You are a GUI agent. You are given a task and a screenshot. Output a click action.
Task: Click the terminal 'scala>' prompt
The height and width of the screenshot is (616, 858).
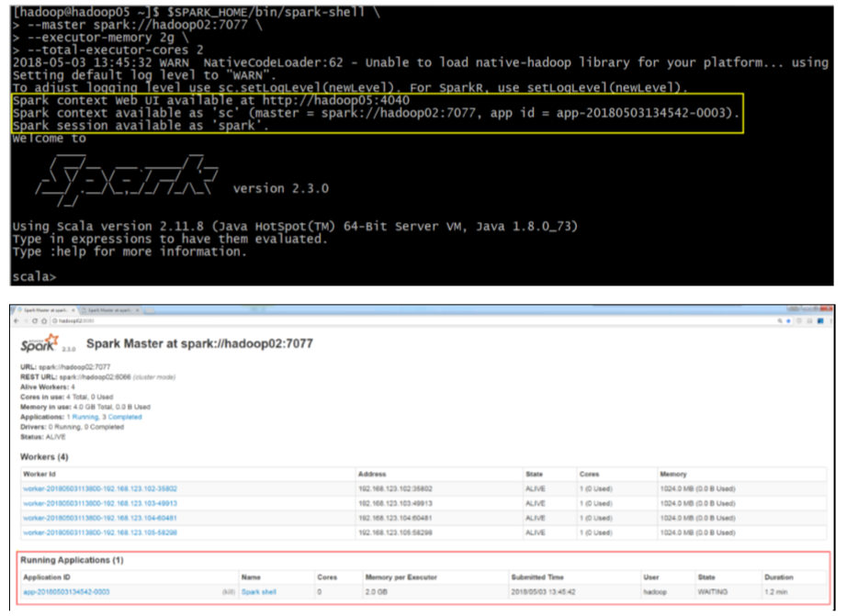click(34, 277)
